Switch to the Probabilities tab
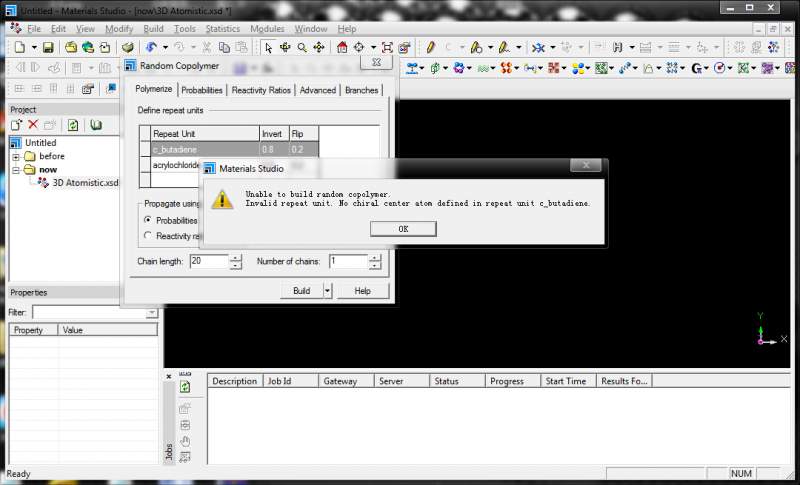The height and width of the screenshot is (485, 800). click(x=202, y=90)
